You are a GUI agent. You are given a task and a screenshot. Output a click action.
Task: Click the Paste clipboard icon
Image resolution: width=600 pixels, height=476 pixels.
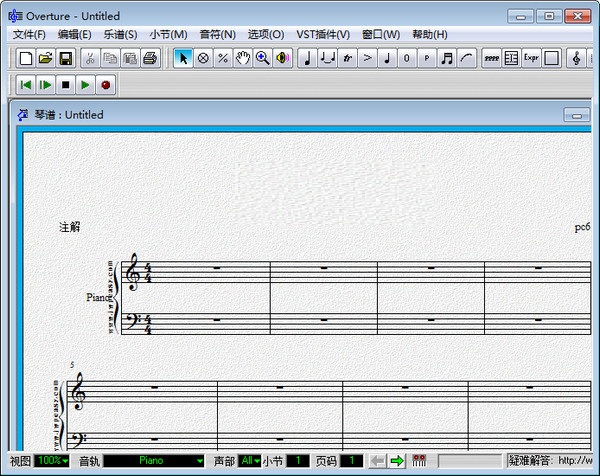130,59
